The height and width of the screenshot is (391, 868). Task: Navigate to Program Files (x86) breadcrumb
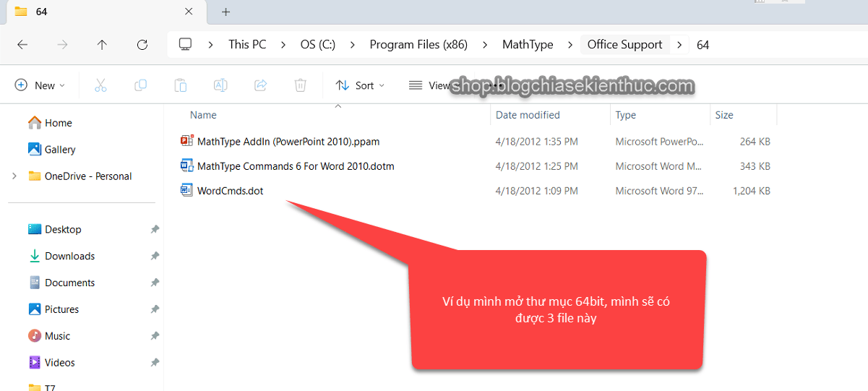418,45
